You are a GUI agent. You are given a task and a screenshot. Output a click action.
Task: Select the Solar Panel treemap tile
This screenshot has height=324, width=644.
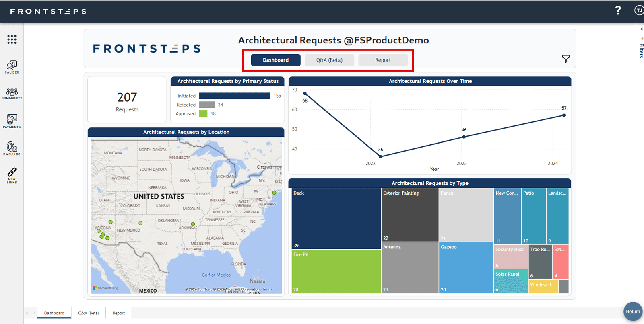point(511,281)
